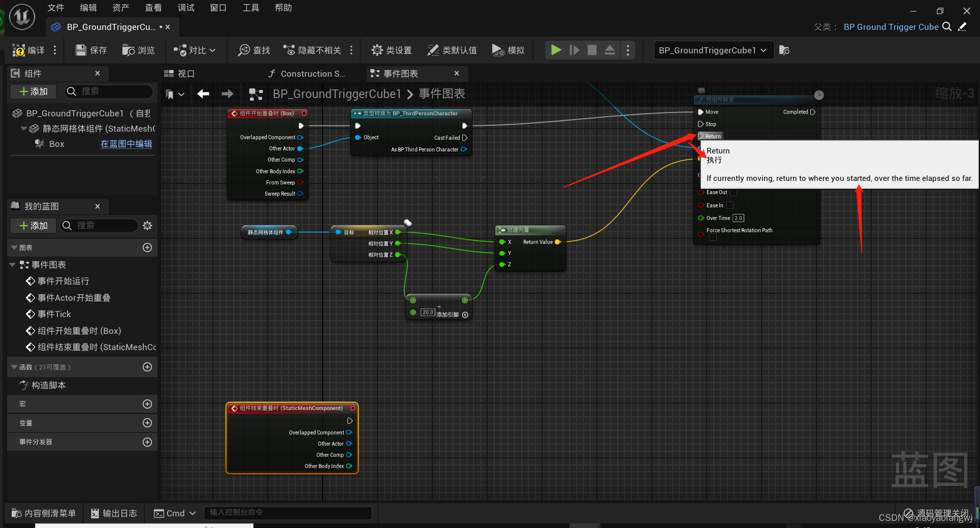Image resolution: width=980 pixels, height=528 pixels.
Task: Click the Simulation button
Action: pyautogui.click(x=508, y=50)
